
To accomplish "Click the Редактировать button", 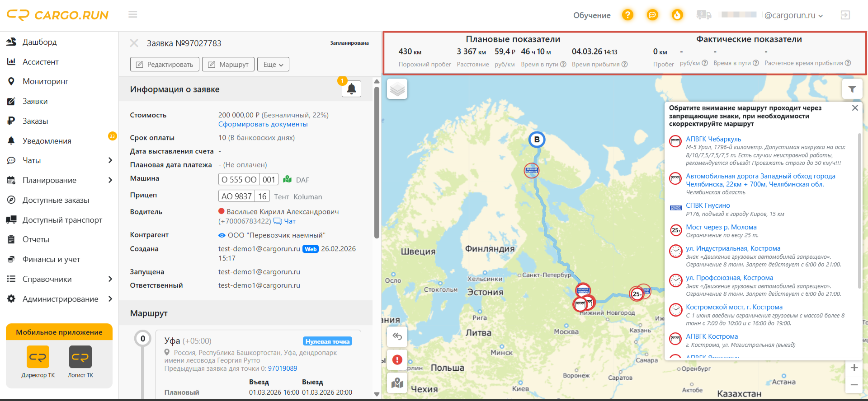I will [x=165, y=64].
